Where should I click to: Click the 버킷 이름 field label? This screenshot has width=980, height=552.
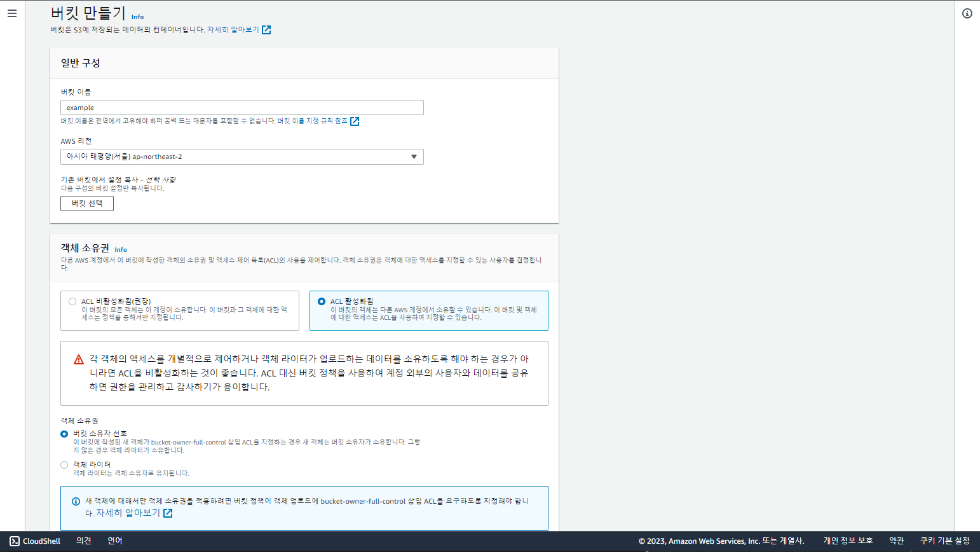[x=76, y=92]
